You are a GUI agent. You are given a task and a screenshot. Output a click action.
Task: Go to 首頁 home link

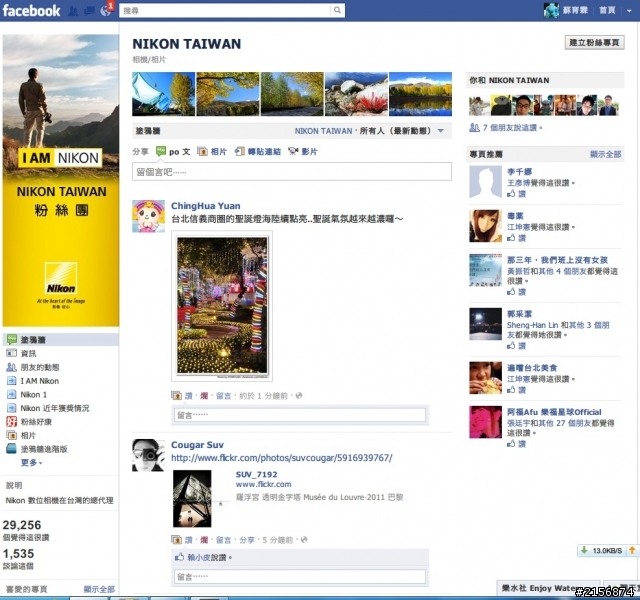click(x=607, y=10)
